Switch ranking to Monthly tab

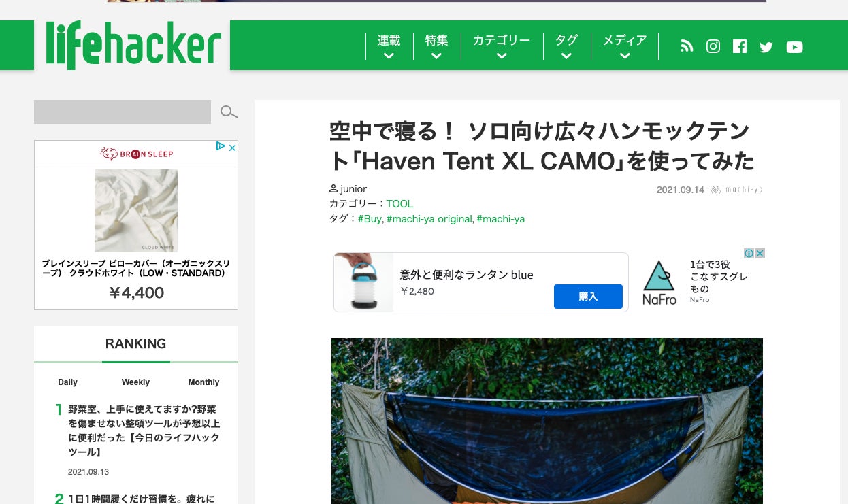pyautogui.click(x=203, y=382)
